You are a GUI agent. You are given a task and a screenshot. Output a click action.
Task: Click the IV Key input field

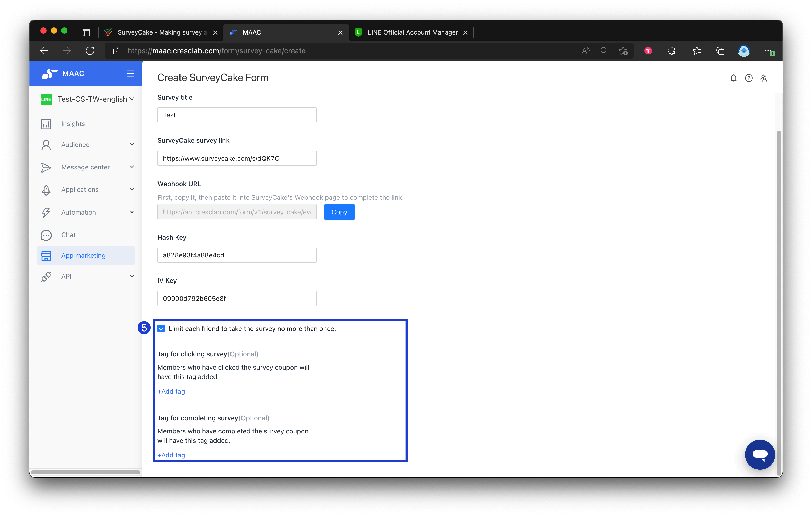point(237,298)
